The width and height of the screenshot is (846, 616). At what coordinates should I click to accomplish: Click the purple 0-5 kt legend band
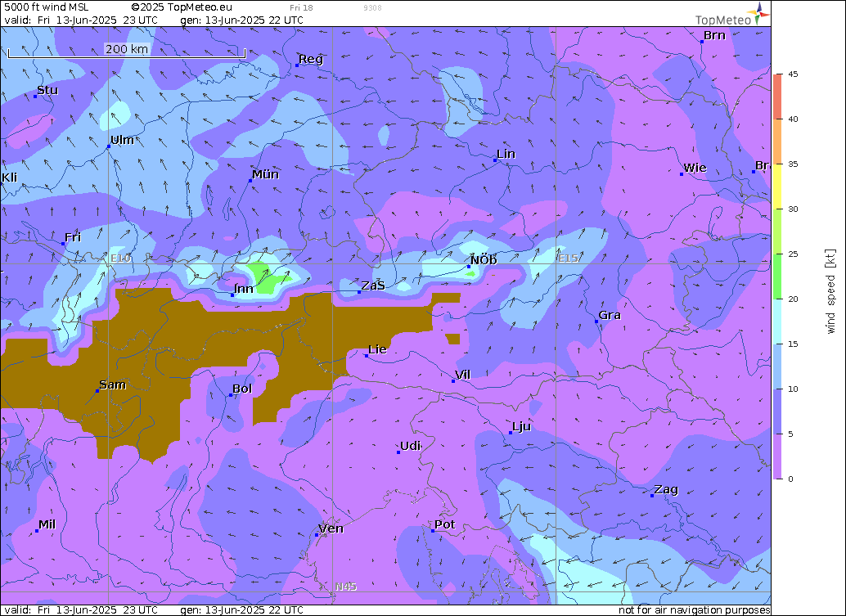pyautogui.click(x=777, y=456)
